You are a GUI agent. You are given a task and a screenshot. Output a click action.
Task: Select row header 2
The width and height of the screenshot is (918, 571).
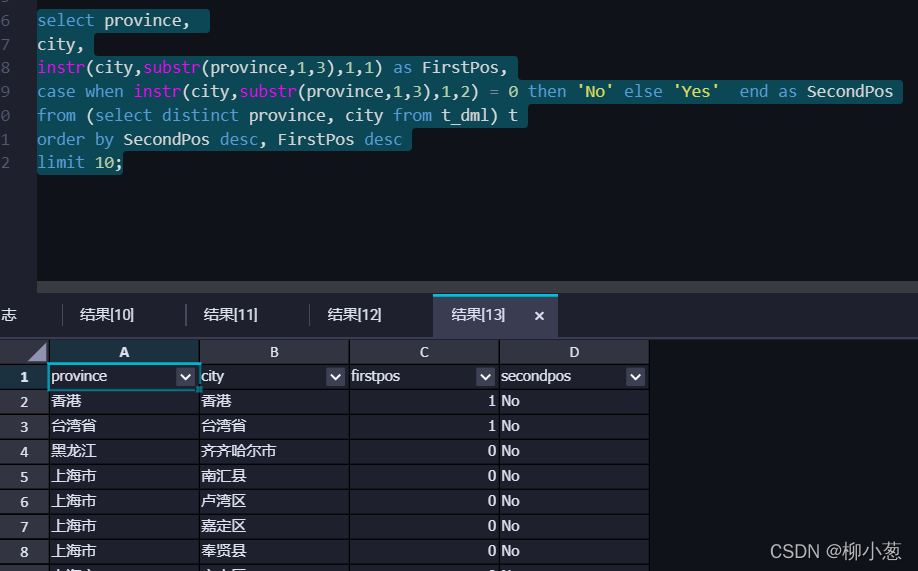pos(24,402)
